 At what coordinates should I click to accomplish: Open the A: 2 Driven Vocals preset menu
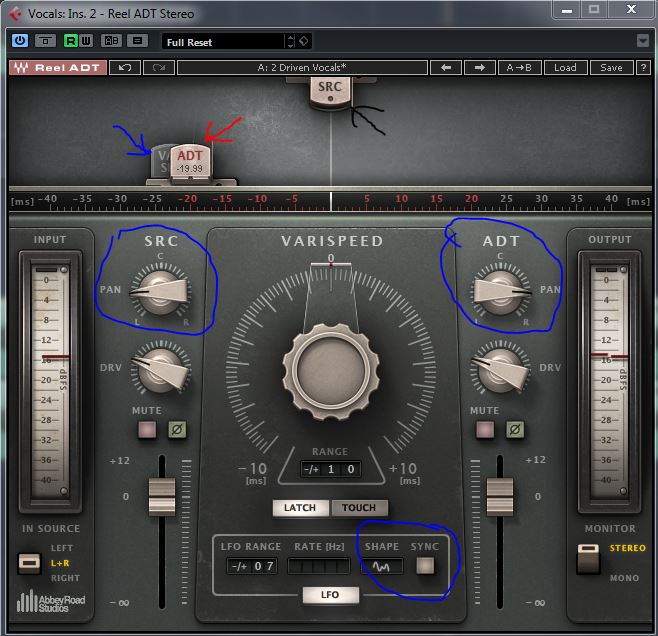(302, 68)
